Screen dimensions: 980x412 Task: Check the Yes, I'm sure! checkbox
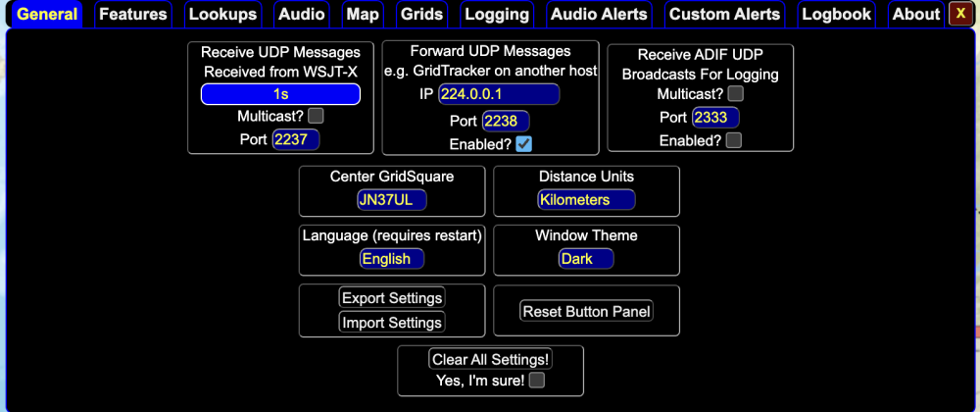[x=537, y=380]
